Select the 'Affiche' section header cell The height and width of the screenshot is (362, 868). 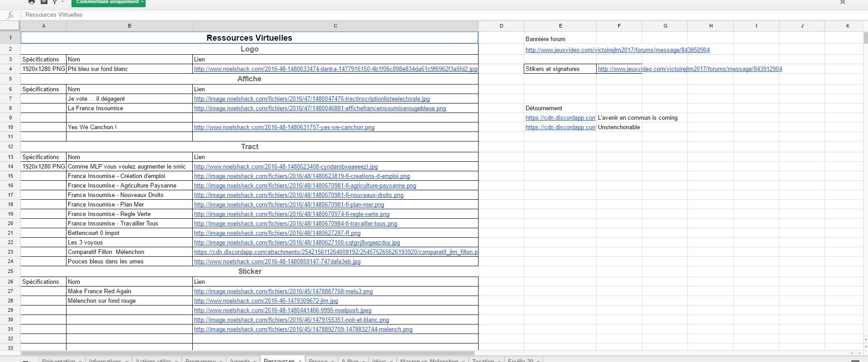[x=249, y=79]
